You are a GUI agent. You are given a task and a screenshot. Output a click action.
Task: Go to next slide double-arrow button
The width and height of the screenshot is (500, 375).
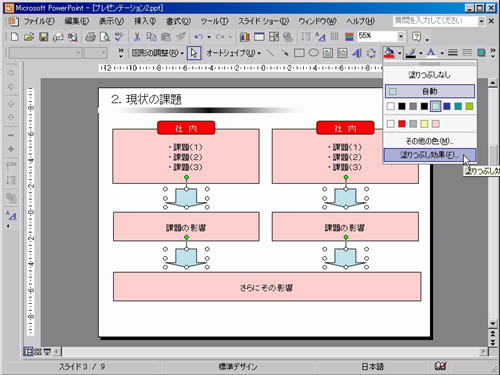pyautogui.click(x=493, y=342)
